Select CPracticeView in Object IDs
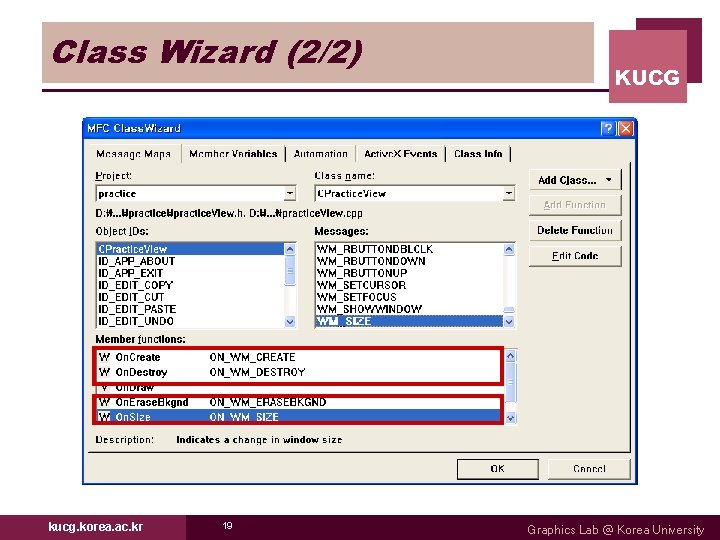Screen dimensions: 720x540 pyautogui.click(x=191, y=249)
